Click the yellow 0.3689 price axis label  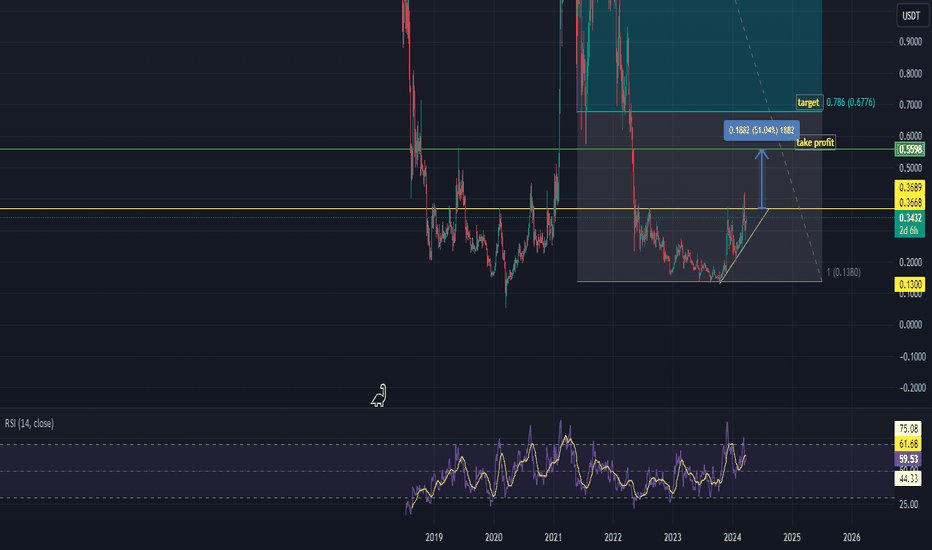tap(910, 188)
